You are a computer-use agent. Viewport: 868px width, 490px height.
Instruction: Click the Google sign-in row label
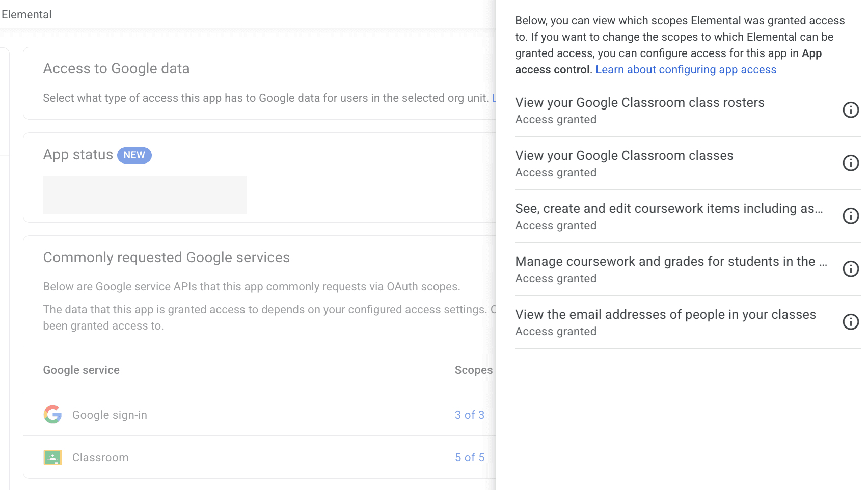[110, 415]
